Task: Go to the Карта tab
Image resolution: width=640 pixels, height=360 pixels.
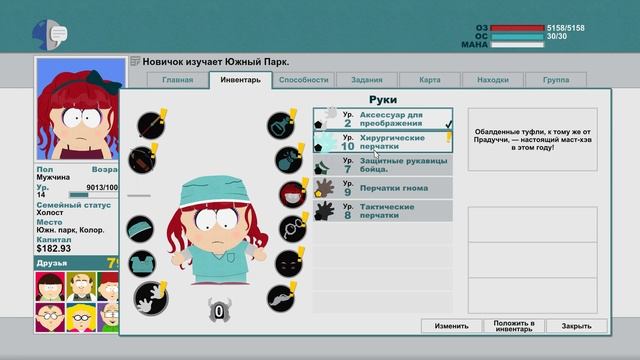Action: click(x=429, y=80)
